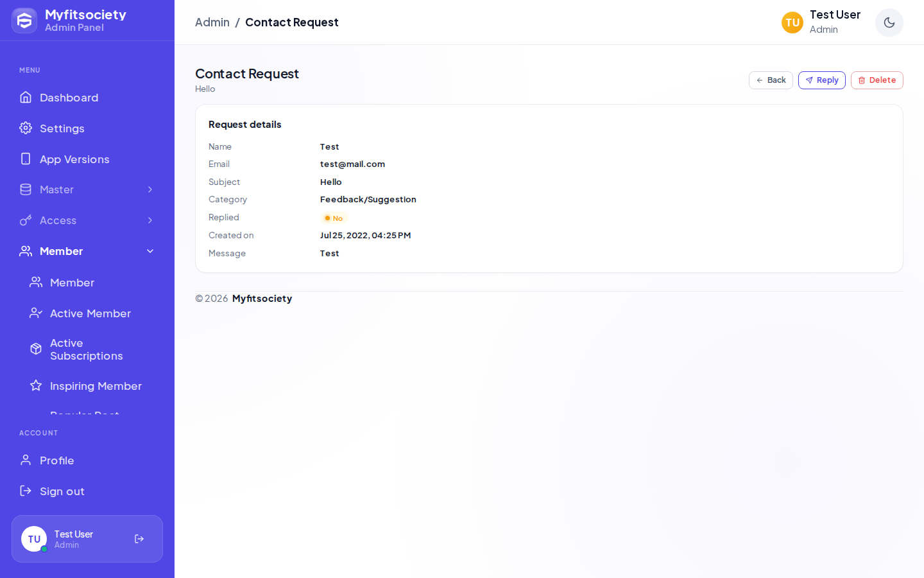
Task: Click logout icon in bottom user card
Action: [139, 539]
